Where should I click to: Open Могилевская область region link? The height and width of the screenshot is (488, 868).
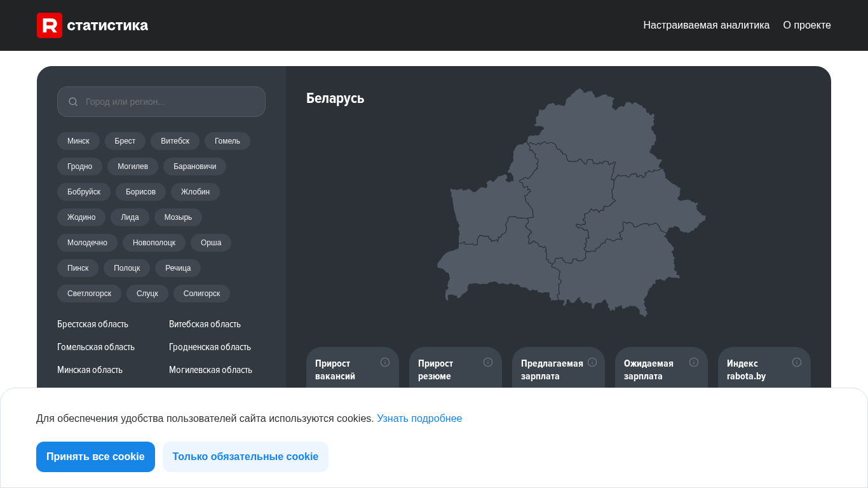coord(210,370)
